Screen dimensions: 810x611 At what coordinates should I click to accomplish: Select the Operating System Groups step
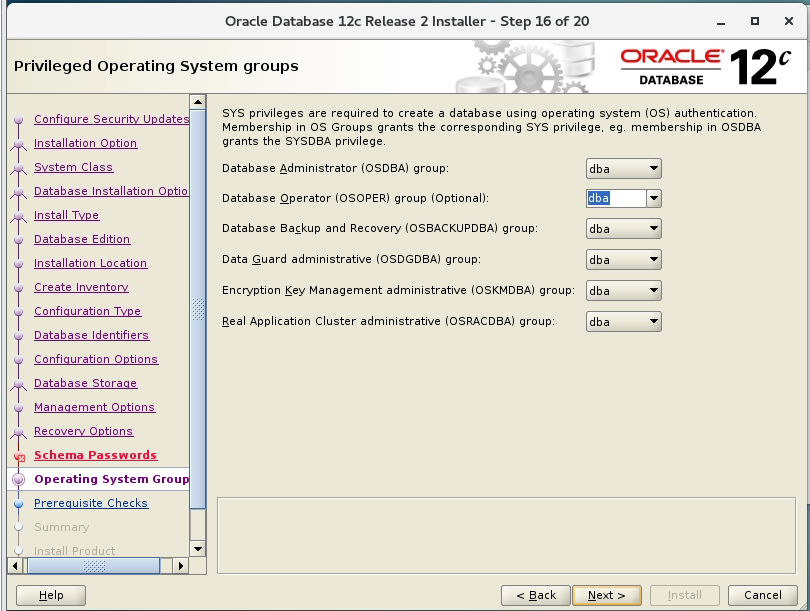[x=112, y=479]
